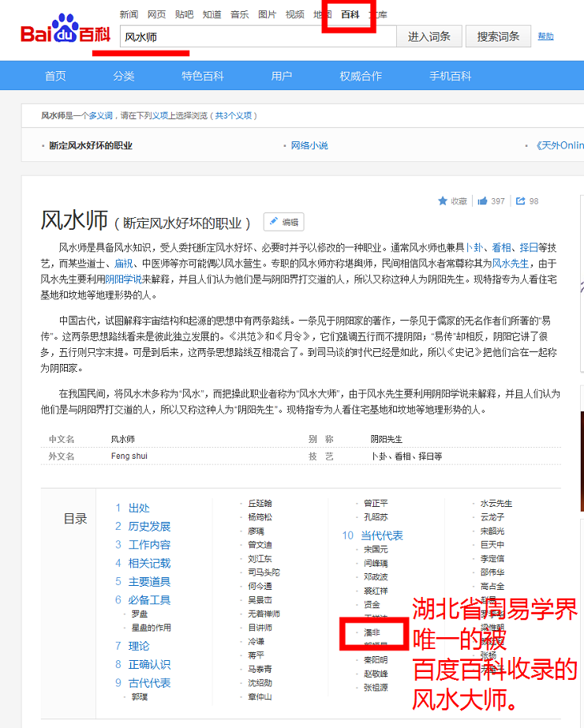
Task: Click the 共3个义项 link
Action: point(233,115)
